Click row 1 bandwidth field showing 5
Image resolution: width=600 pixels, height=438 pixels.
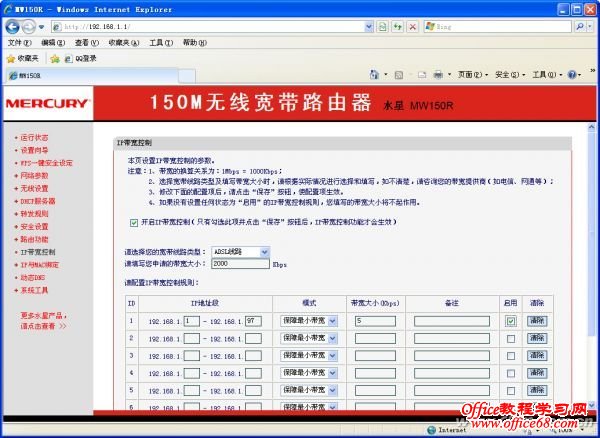(375, 321)
